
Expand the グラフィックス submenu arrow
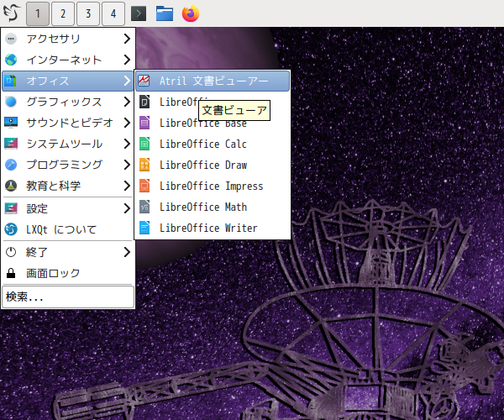[127, 102]
